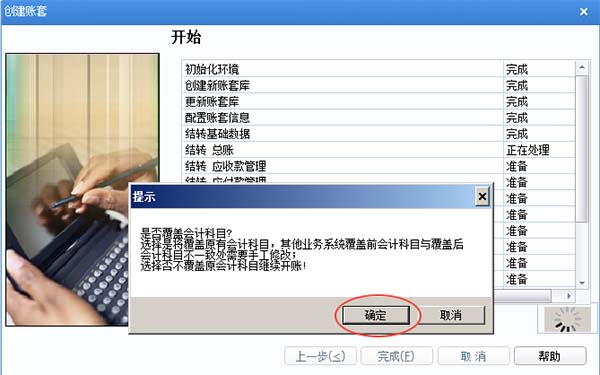Click 取消 in the 提示 dialog
600x375 pixels.
coord(451,315)
